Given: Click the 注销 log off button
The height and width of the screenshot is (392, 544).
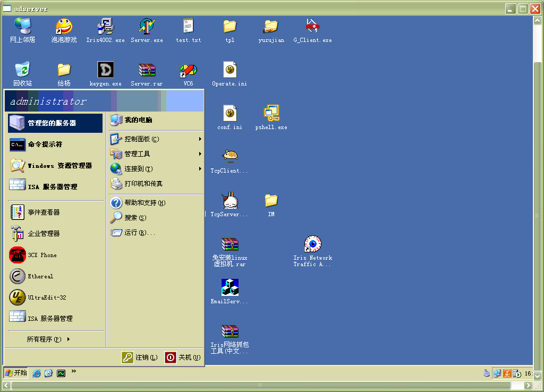Looking at the screenshot, I should [140, 357].
